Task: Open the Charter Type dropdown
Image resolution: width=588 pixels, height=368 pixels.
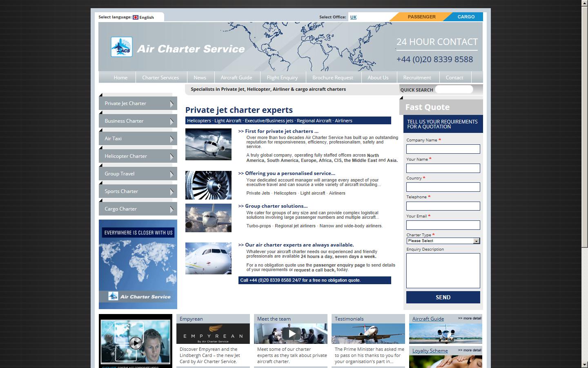Action: tap(476, 241)
